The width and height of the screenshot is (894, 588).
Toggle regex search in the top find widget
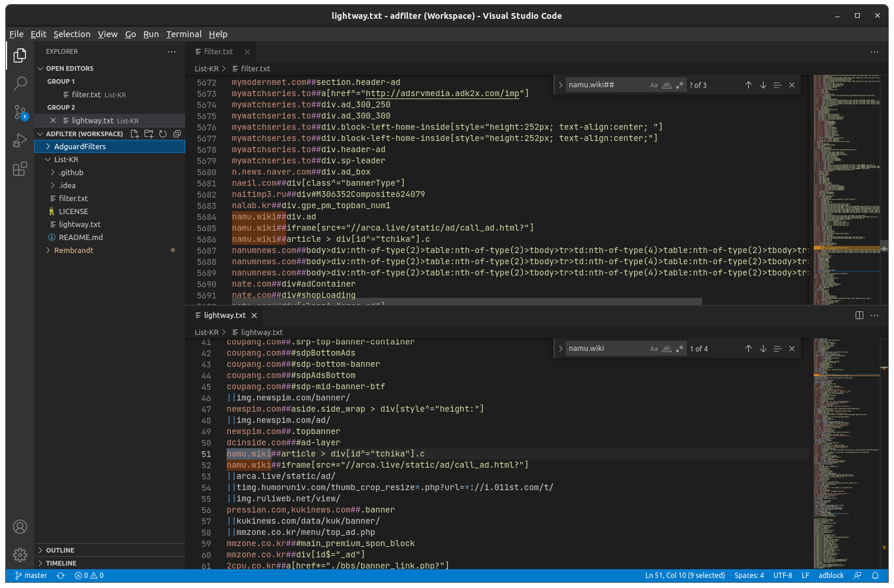(x=679, y=84)
